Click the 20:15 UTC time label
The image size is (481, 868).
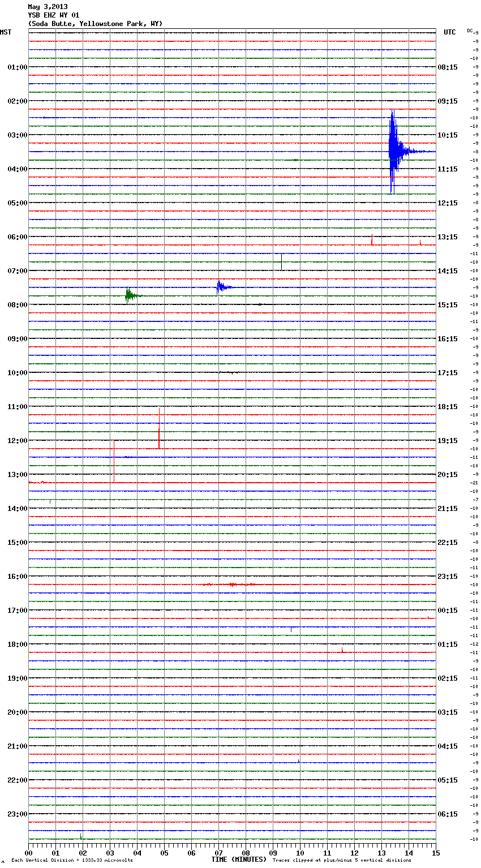(x=448, y=474)
